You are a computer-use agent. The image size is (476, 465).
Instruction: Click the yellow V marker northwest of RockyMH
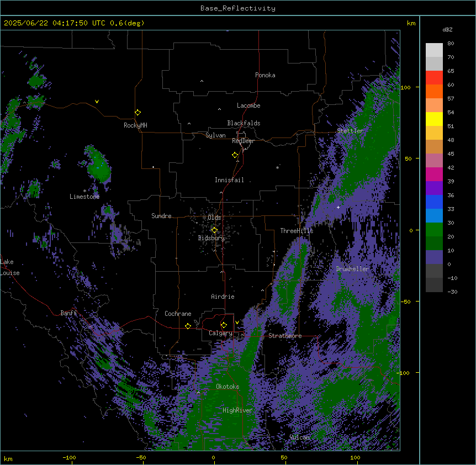coord(97,102)
